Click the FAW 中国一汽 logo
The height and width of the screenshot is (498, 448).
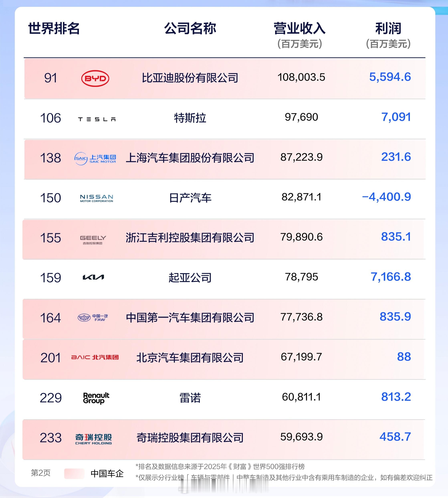pyautogui.click(x=93, y=318)
